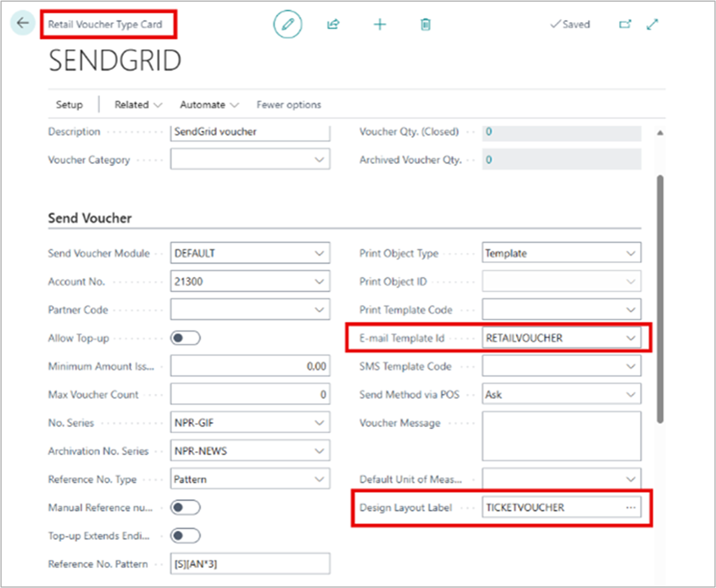
Task: Open the Automate menu
Action: [x=209, y=105]
